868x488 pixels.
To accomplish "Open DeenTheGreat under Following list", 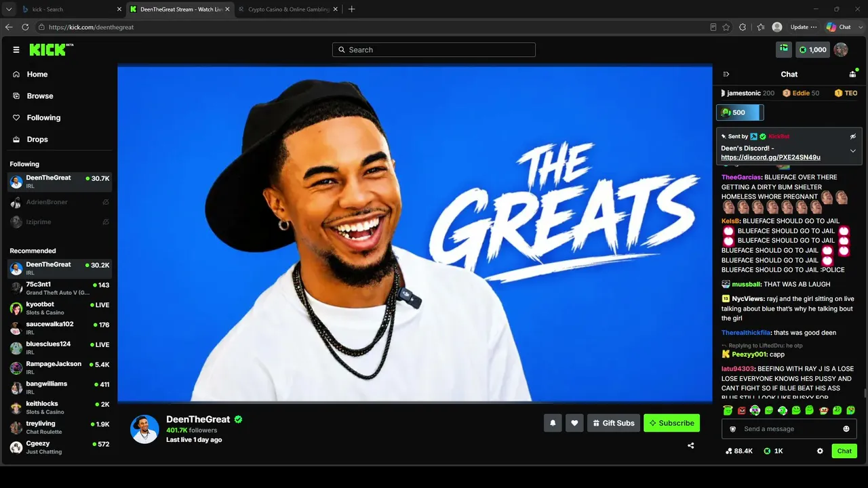I will pos(60,182).
